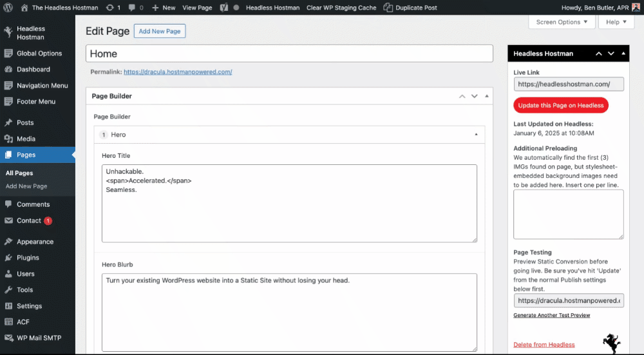The width and height of the screenshot is (644, 355).
Task: Click the Add New Page button
Action: click(x=160, y=32)
